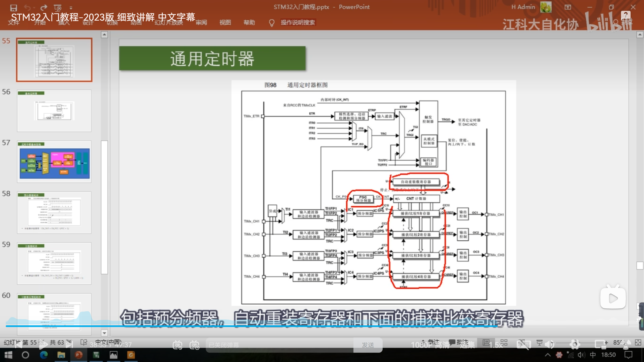Screen dimensions: 644x362
Task: Toggle the danmaku display switch
Action: tap(178, 345)
